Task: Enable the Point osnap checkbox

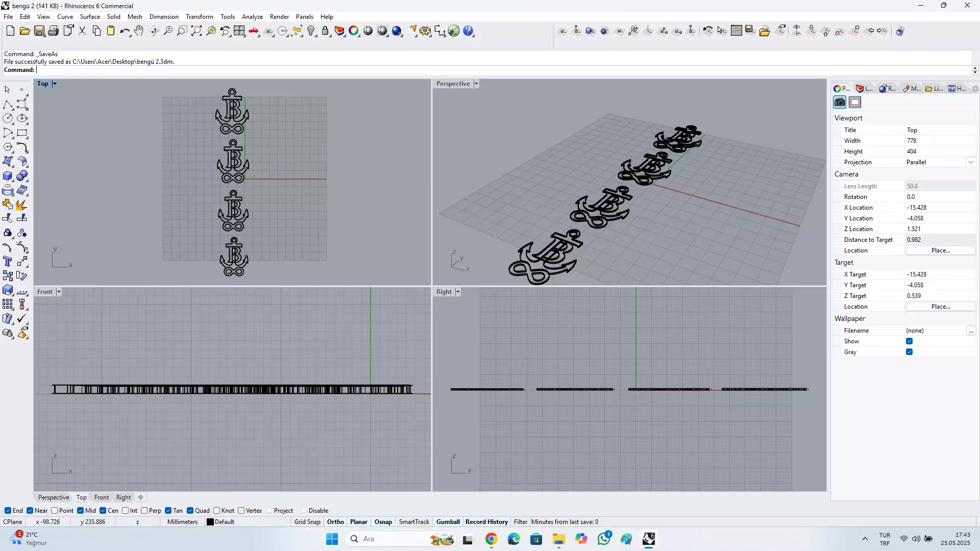Action: point(55,511)
